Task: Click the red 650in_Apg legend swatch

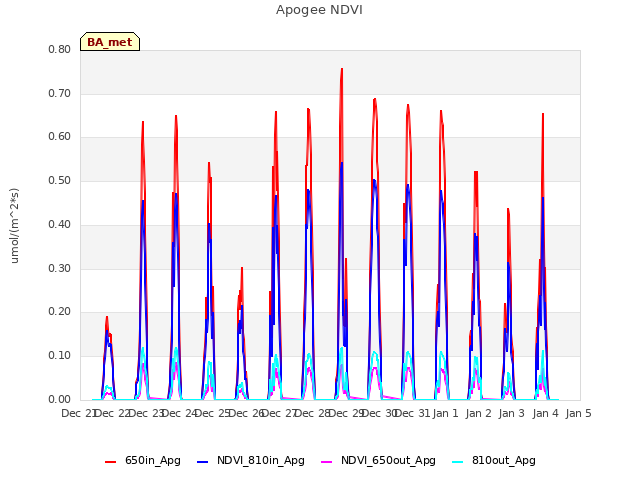Action: point(110,462)
